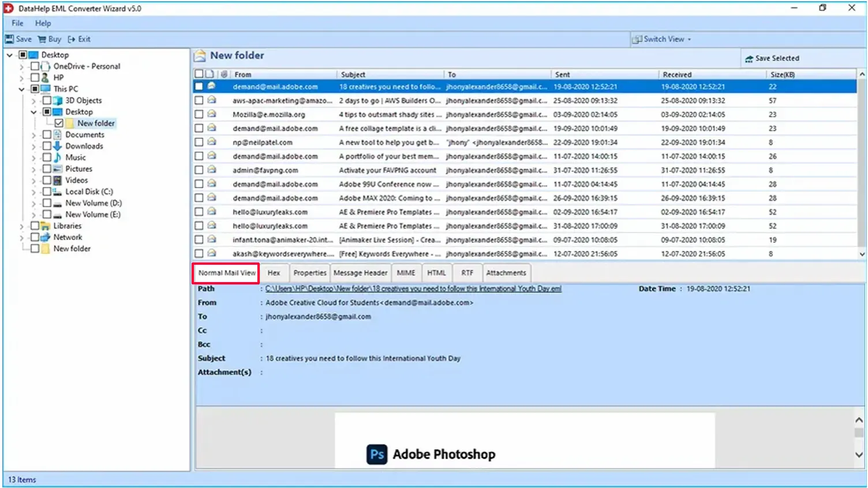The image size is (868, 488).
Task: Open the email file path link
Action: pyautogui.click(x=413, y=288)
